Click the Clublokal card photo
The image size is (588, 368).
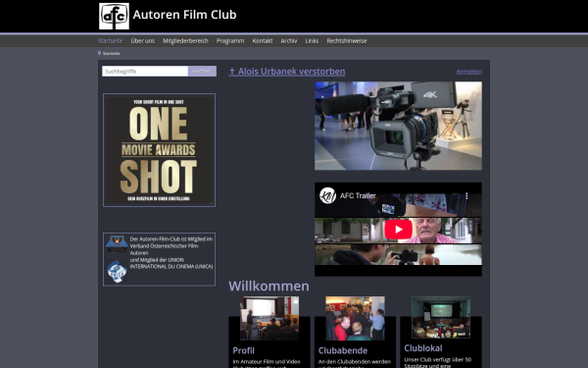pos(441,317)
